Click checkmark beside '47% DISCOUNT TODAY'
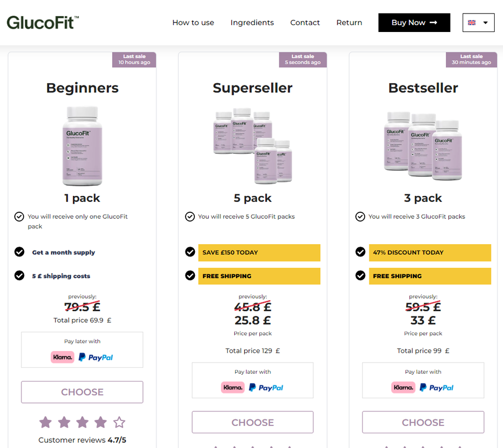The height and width of the screenshot is (448, 503). pos(360,252)
